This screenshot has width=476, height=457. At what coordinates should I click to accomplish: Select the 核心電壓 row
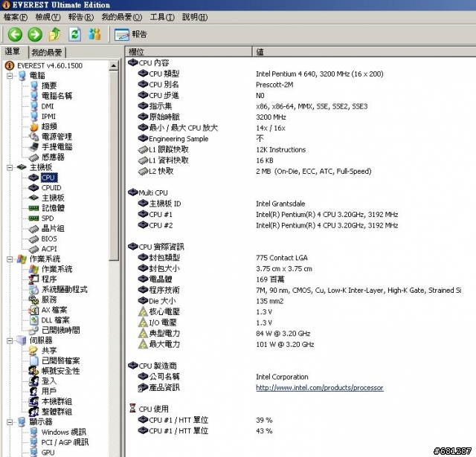(x=300, y=312)
